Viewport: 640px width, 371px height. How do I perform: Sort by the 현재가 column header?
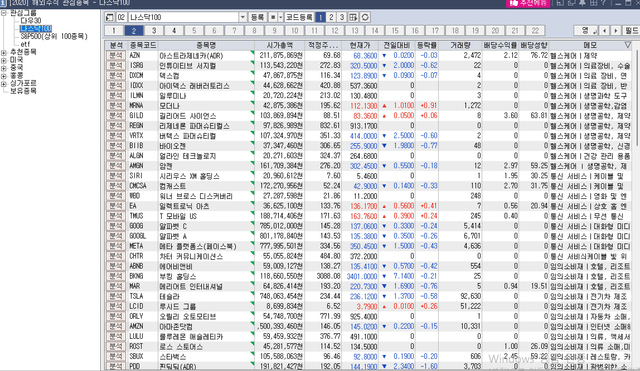(360, 45)
